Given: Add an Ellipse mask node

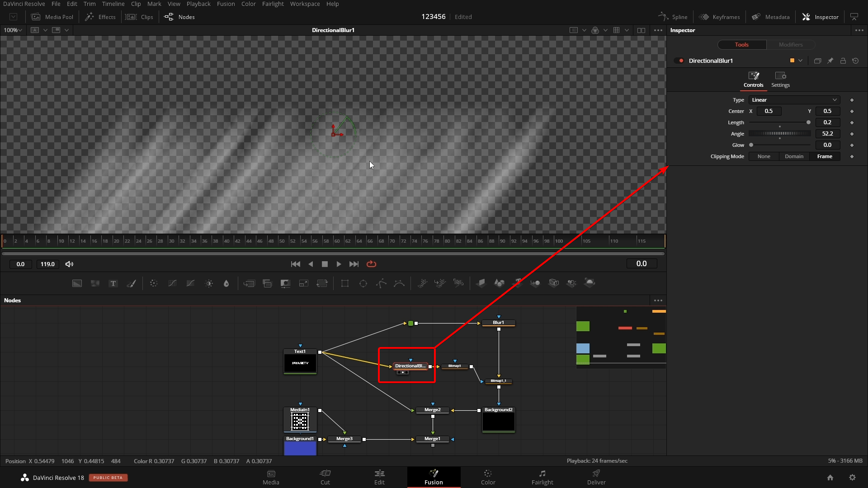Looking at the screenshot, I should [x=363, y=283].
